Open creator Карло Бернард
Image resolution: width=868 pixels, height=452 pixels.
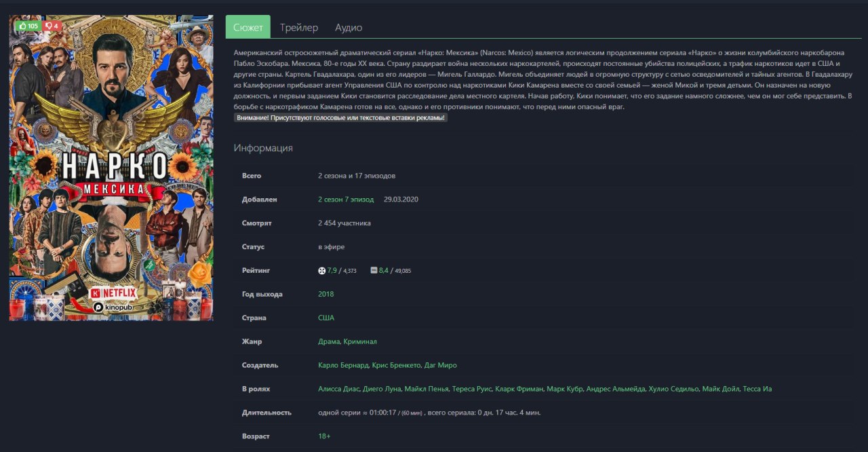point(344,365)
